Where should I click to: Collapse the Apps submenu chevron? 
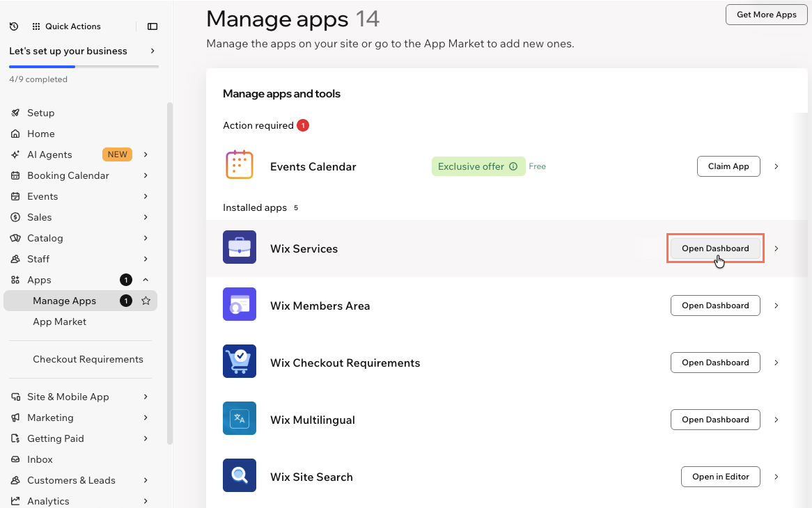[x=146, y=280]
